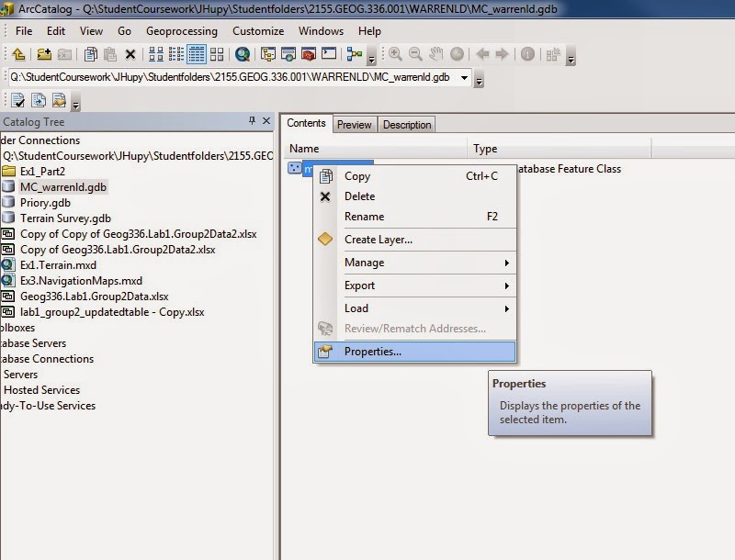The image size is (735, 560).
Task: Click the Validate Metadata icon
Action: tap(17, 100)
